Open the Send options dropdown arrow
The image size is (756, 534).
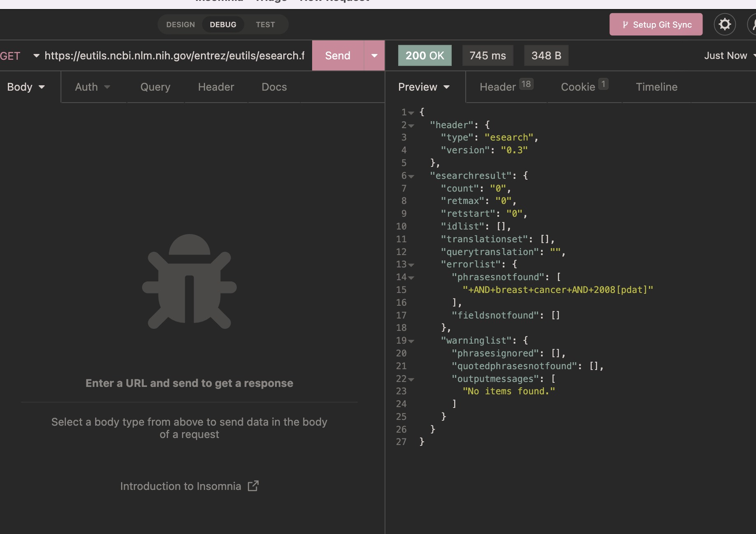tap(374, 56)
